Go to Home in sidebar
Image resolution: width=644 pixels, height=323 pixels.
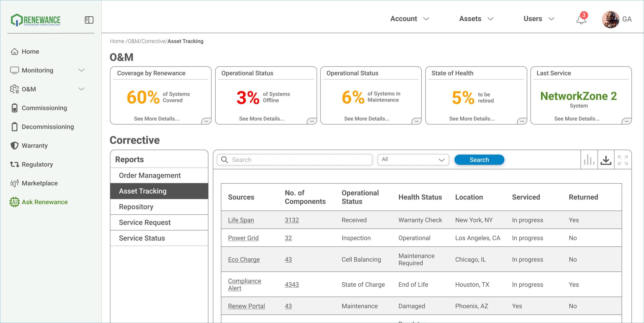pos(25,51)
